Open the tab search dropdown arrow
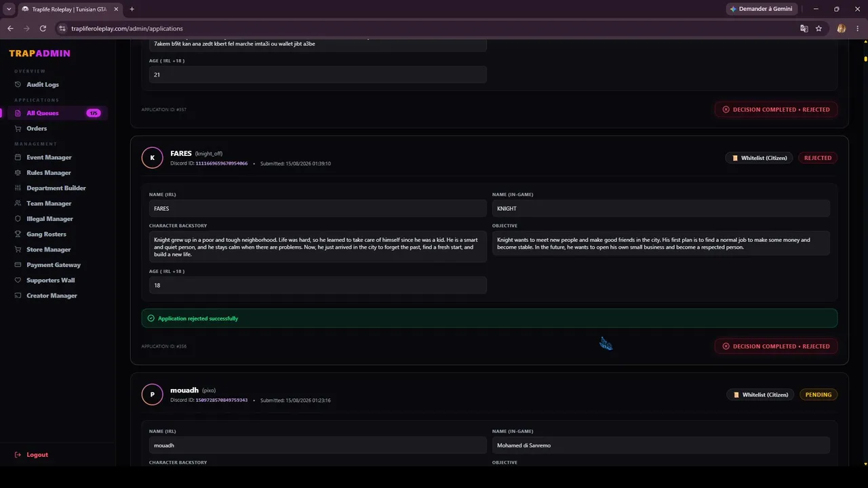This screenshot has height=488, width=868. (9, 9)
